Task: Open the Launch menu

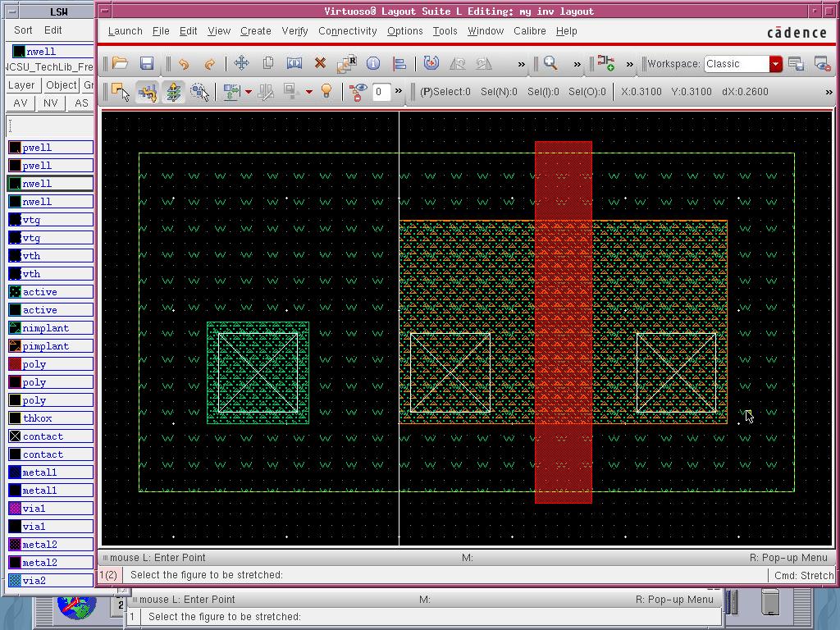Action: [x=126, y=31]
